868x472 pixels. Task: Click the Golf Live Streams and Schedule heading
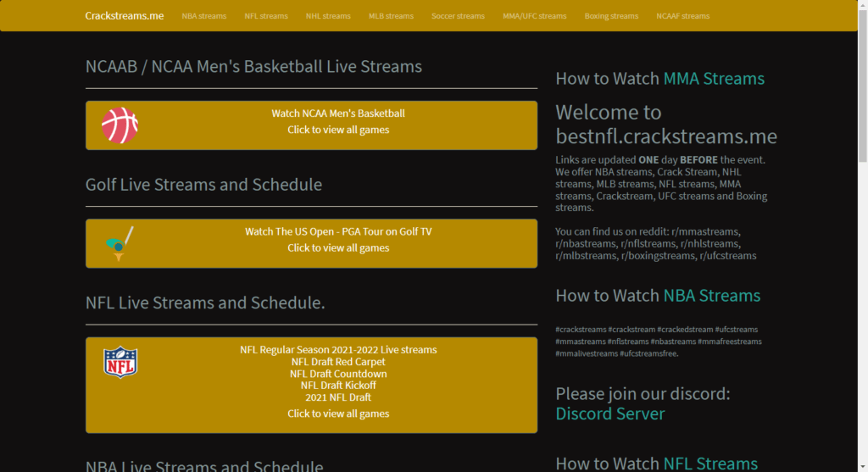203,184
